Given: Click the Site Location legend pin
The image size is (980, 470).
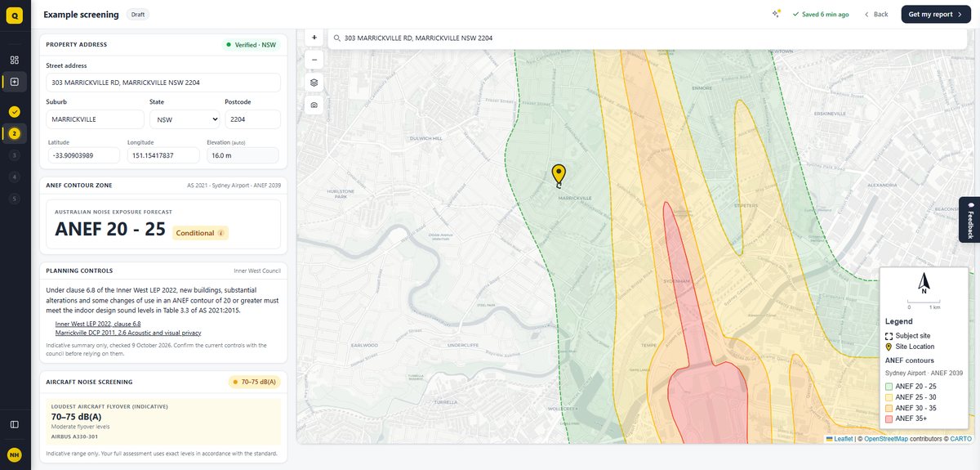Looking at the screenshot, I should [889, 347].
